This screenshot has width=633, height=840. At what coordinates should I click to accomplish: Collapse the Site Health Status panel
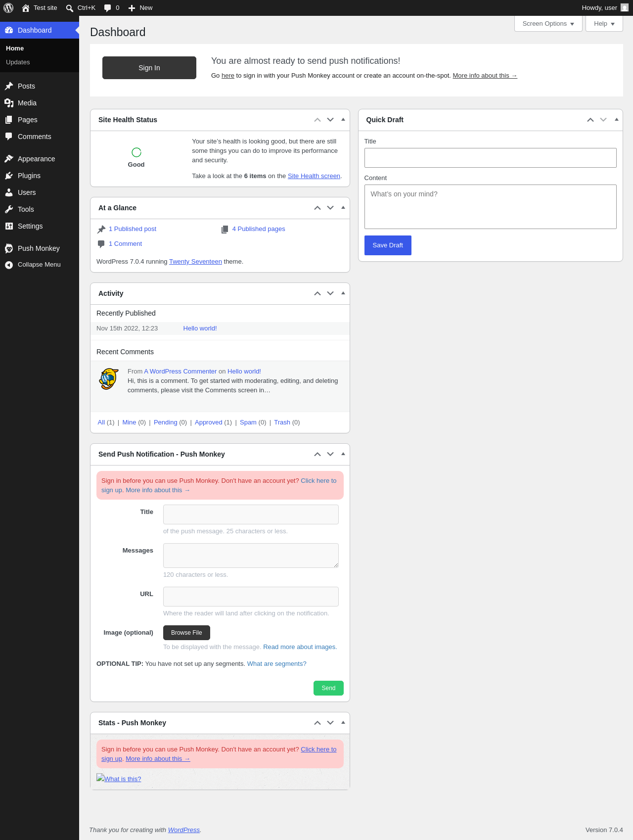[x=343, y=120]
